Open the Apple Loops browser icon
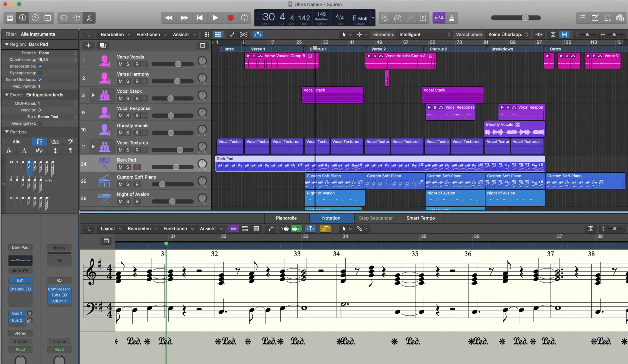The image size is (628, 364). point(607,18)
